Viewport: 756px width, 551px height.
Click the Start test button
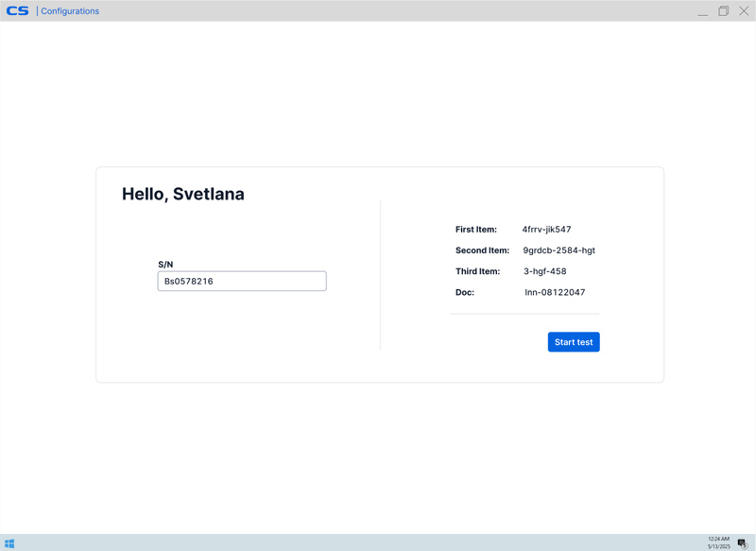(x=573, y=342)
